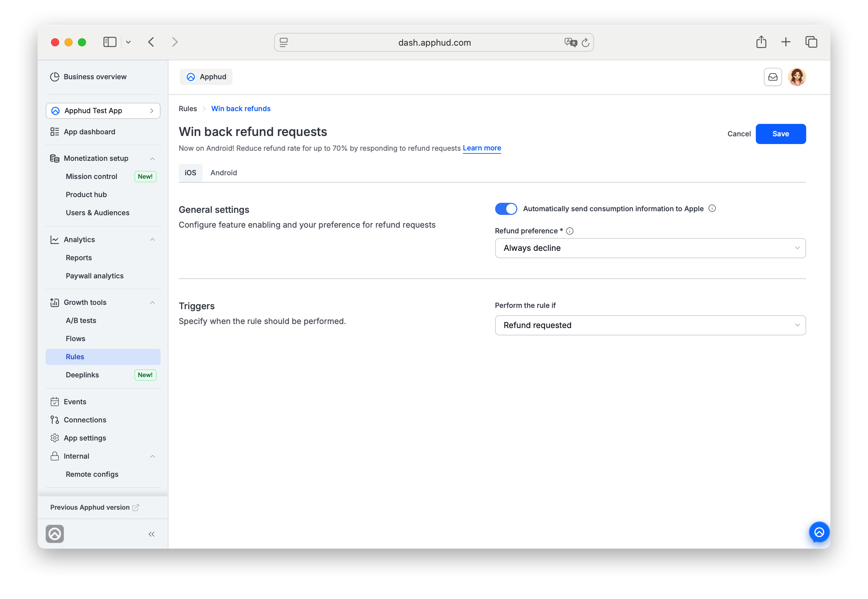Click info icon beside consumption information toggle
Screen dimensions: 868x599
point(712,209)
